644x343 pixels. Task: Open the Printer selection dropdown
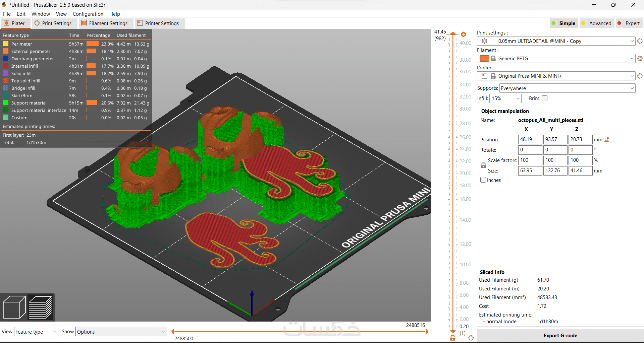click(556, 76)
